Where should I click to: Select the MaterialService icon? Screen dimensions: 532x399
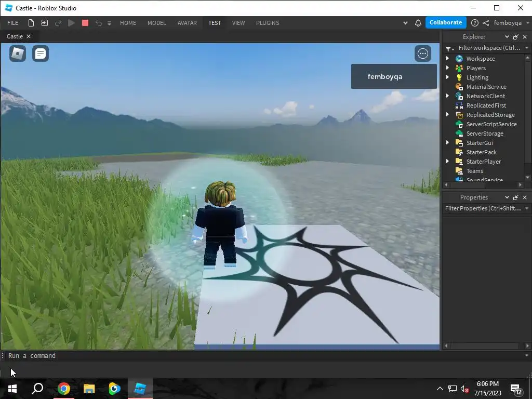tap(459, 87)
